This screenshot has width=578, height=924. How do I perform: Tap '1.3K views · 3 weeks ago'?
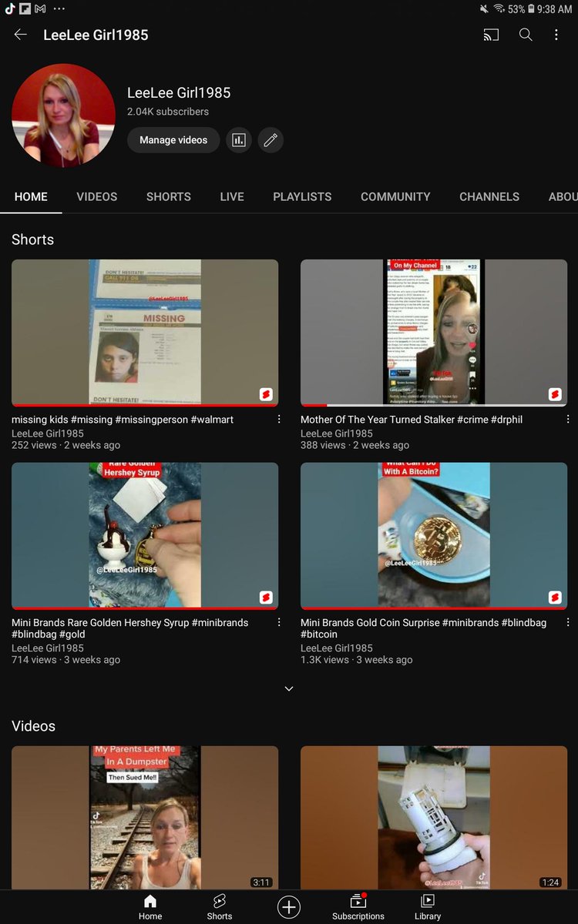click(x=357, y=660)
